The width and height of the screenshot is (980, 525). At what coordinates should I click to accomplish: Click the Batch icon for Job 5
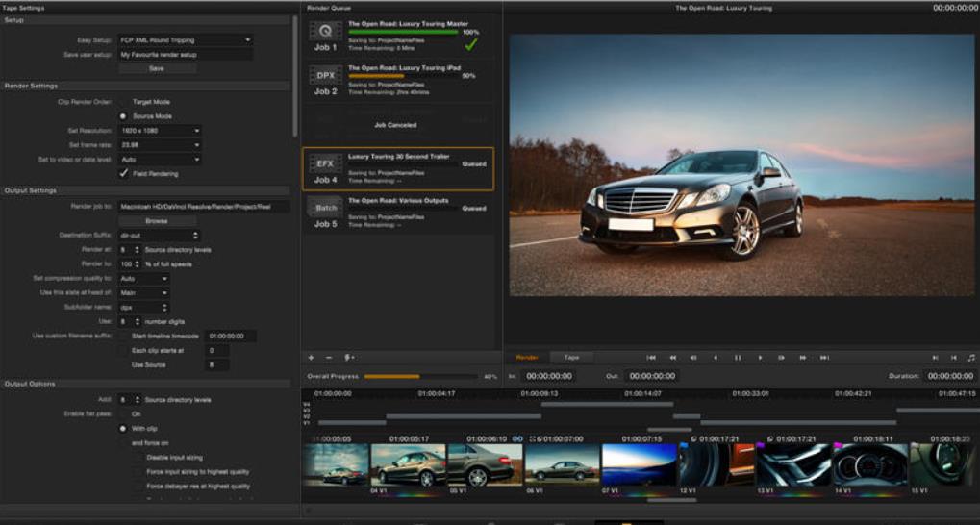(325, 208)
